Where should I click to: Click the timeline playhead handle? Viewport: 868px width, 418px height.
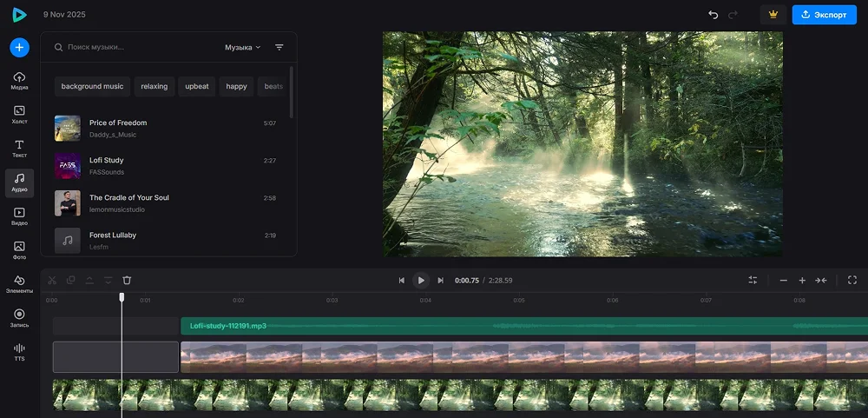click(x=122, y=298)
